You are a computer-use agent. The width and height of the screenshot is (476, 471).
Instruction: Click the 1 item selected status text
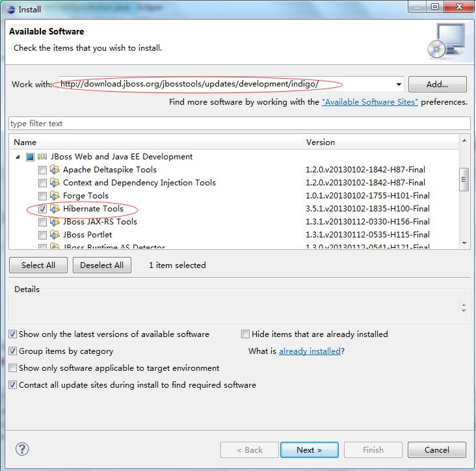178,265
